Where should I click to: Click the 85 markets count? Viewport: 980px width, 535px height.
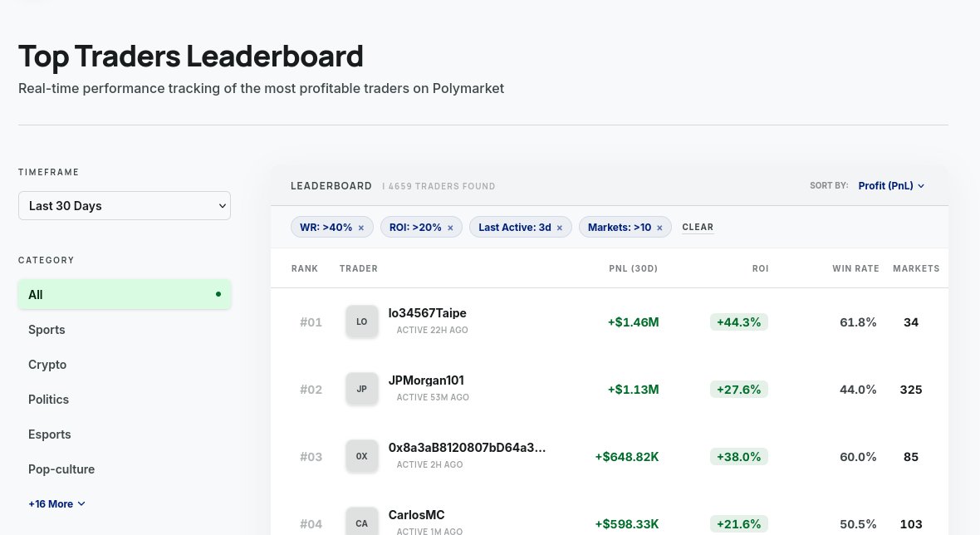(910, 457)
